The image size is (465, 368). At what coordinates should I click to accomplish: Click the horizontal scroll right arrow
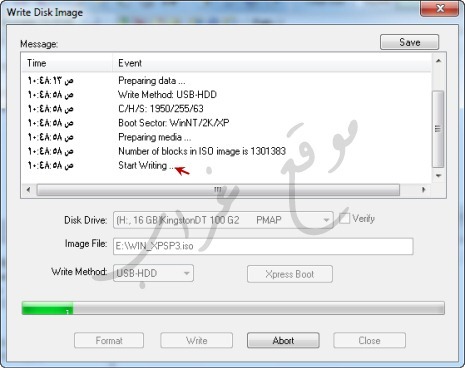[x=424, y=190]
